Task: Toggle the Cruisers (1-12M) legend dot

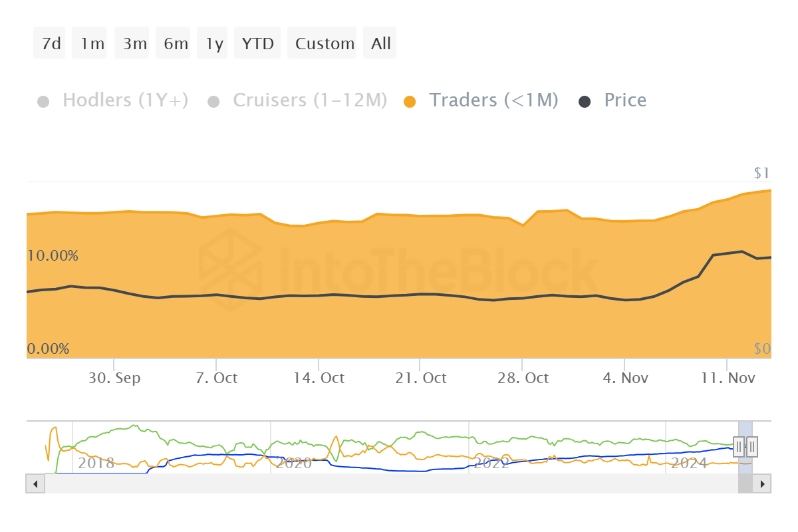Action: click(213, 102)
